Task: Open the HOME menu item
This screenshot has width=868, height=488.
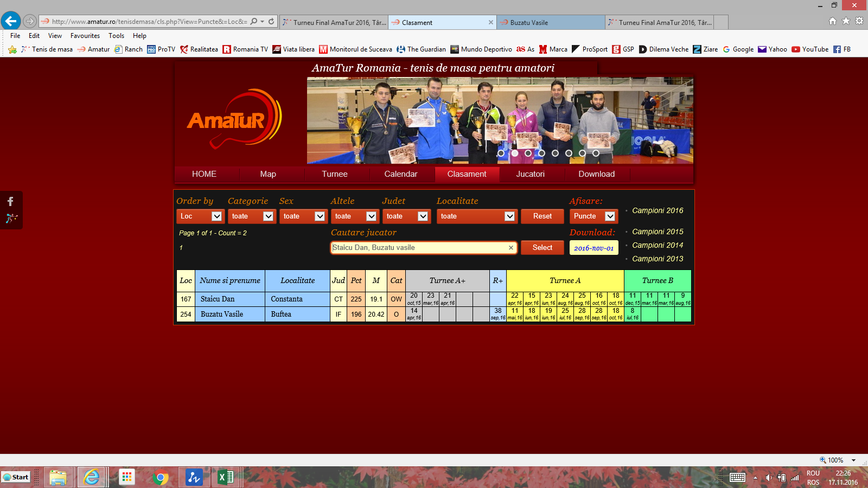Action: [204, 174]
